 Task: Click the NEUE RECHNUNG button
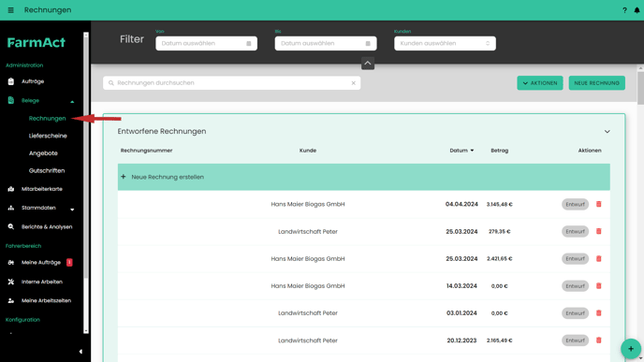click(597, 83)
